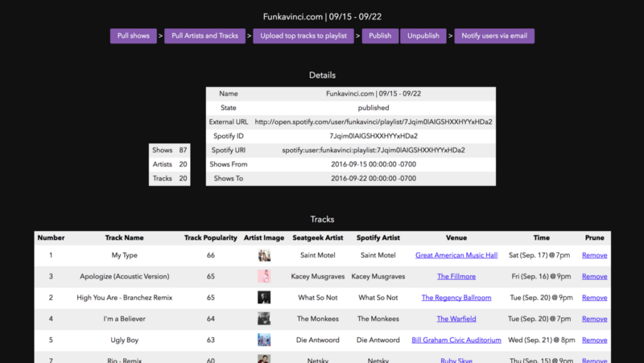
Task: Remove the Ugly Boy track
Action: (594, 340)
